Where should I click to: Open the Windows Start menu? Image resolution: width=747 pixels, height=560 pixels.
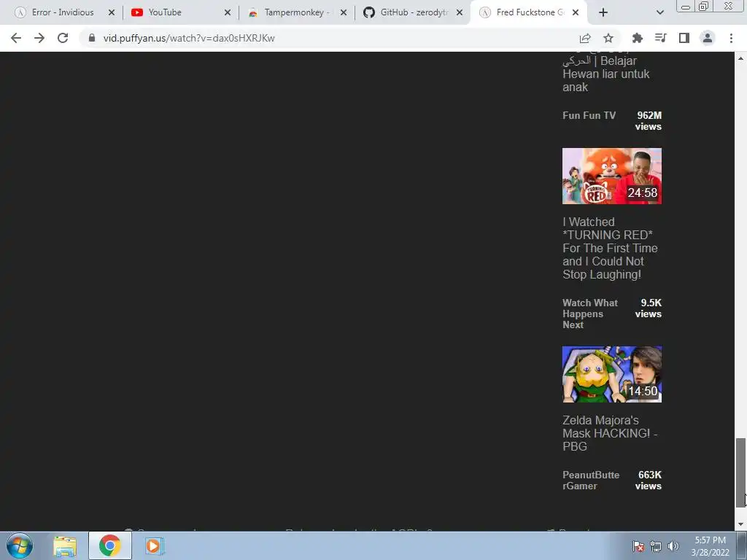[20, 545]
